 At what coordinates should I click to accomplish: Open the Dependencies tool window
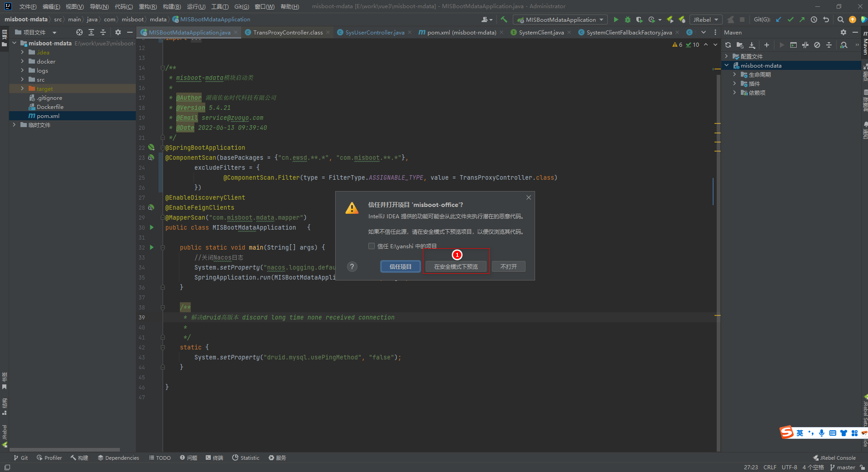[x=118, y=458]
